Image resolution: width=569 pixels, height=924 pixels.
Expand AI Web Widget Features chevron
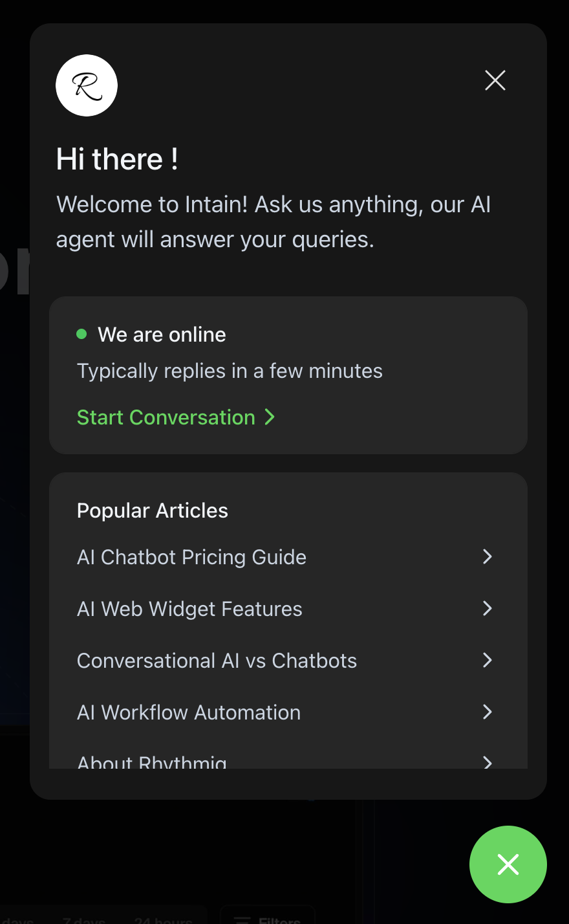click(488, 608)
